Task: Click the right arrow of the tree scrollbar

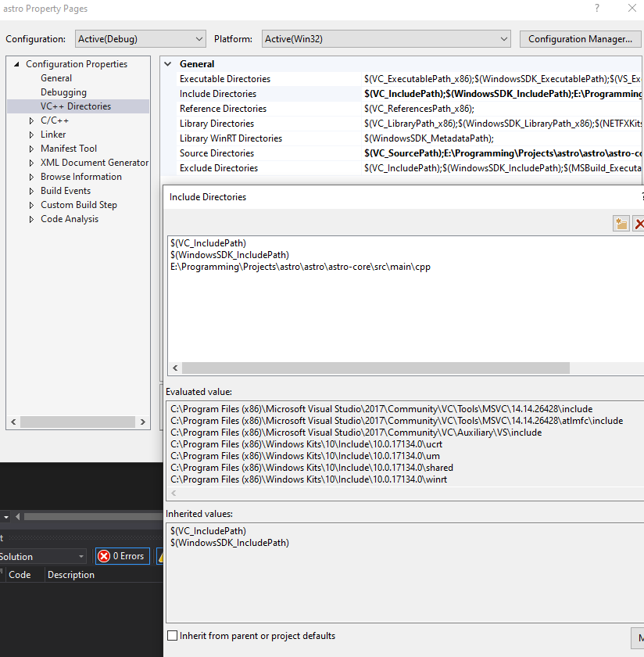Action: (x=143, y=422)
